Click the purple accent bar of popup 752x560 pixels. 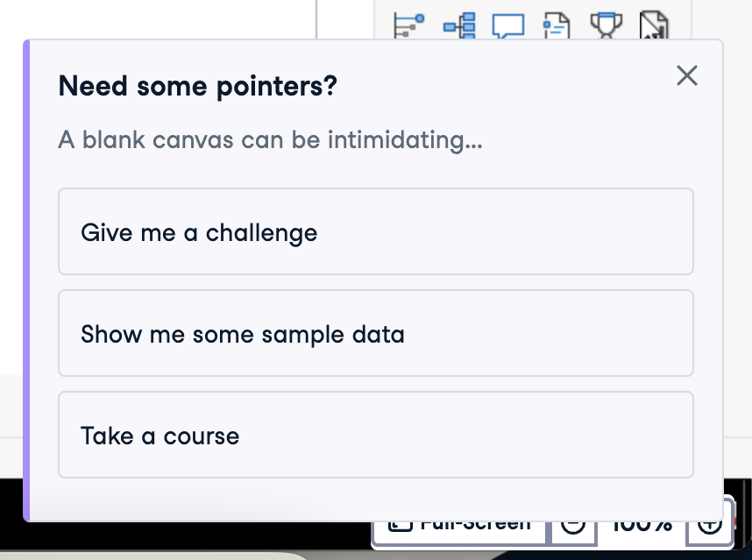pos(27,280)
